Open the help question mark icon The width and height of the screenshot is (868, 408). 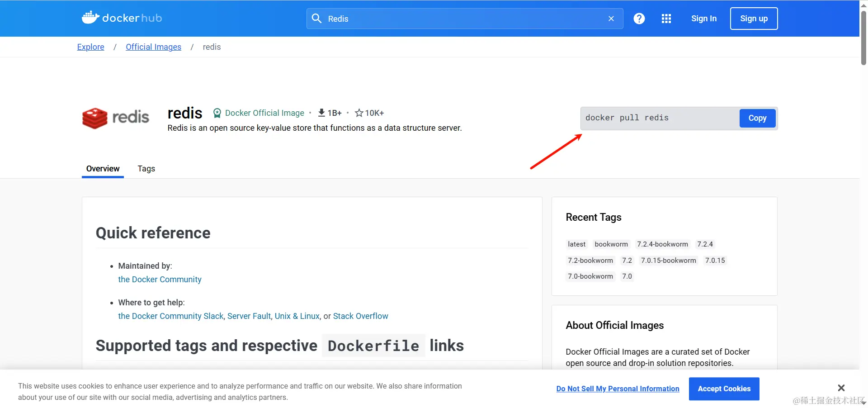point(639,19)
